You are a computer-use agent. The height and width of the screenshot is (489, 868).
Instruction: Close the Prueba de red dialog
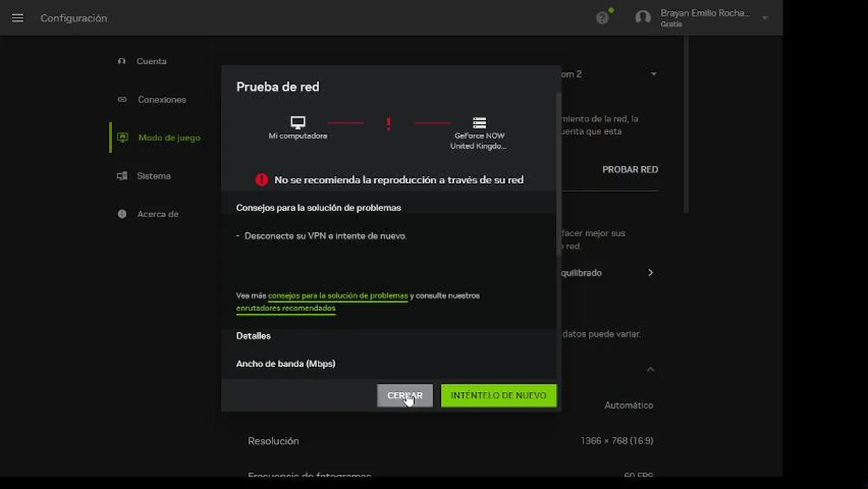pos(405,395)
